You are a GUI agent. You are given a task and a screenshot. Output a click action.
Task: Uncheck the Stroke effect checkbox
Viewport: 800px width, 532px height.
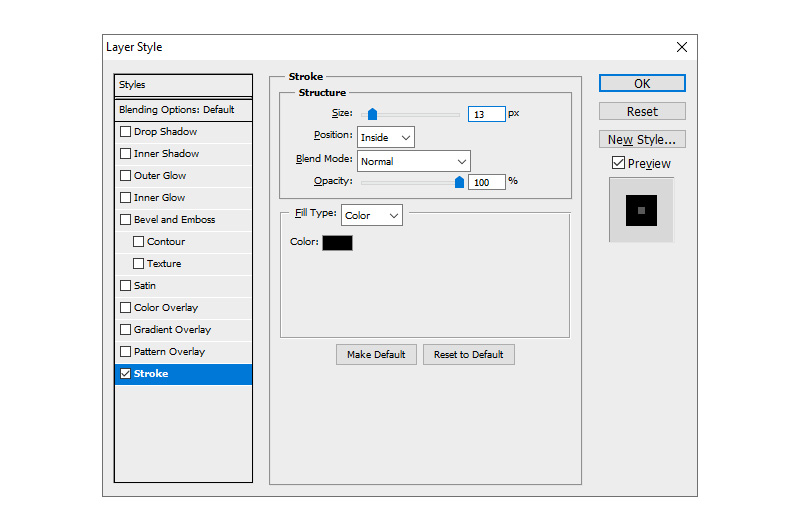125,374
